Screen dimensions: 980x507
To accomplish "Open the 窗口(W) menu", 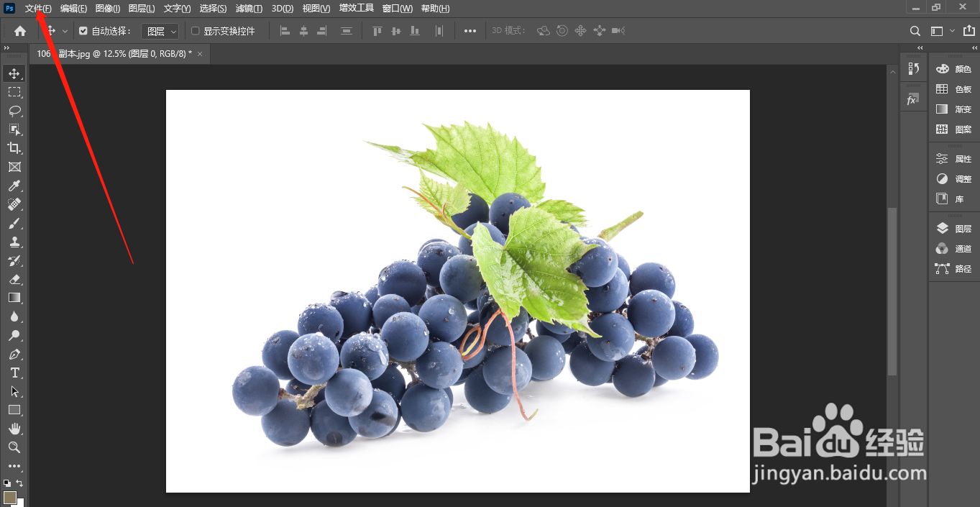I will [x=398, y=9].
